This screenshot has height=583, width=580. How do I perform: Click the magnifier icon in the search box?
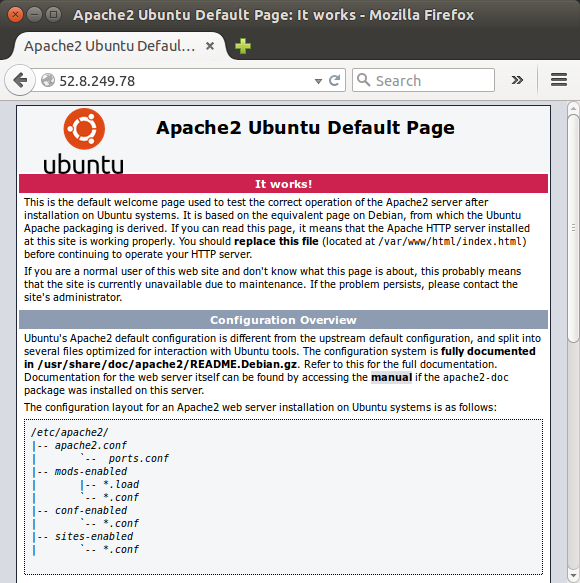click(363, 80)
